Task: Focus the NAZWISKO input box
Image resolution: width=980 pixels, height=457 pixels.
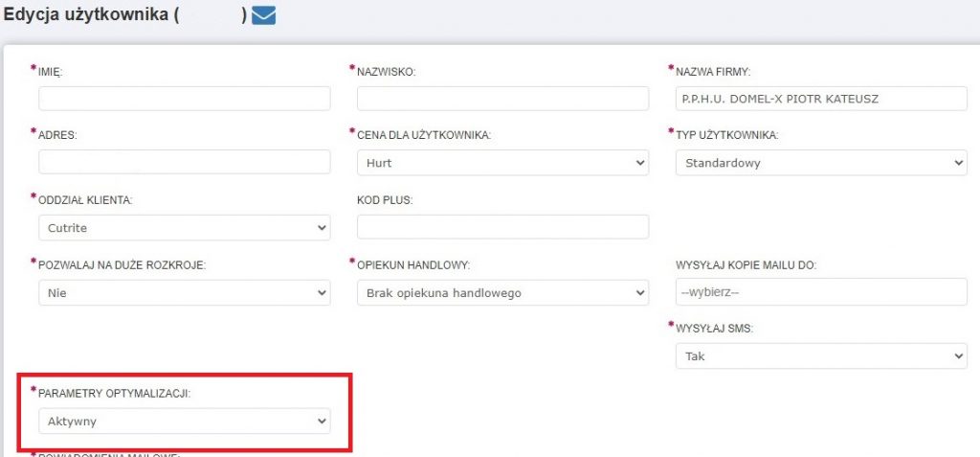Action: 502,99
